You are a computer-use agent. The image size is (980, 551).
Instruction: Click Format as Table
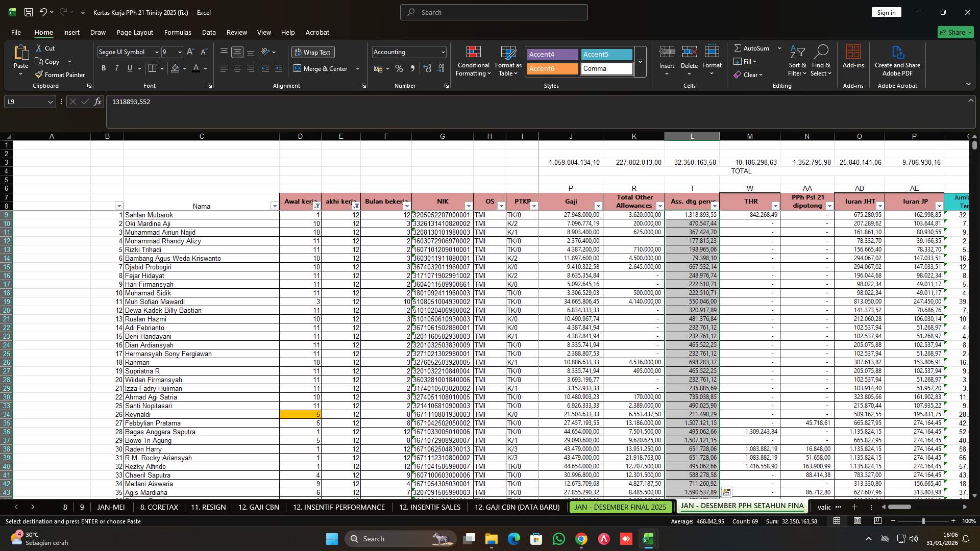507,61
